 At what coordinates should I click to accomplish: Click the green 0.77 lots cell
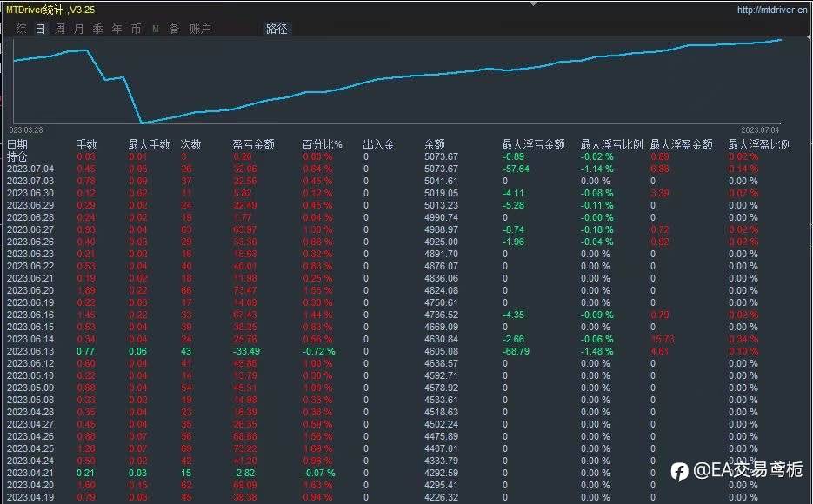85,351
